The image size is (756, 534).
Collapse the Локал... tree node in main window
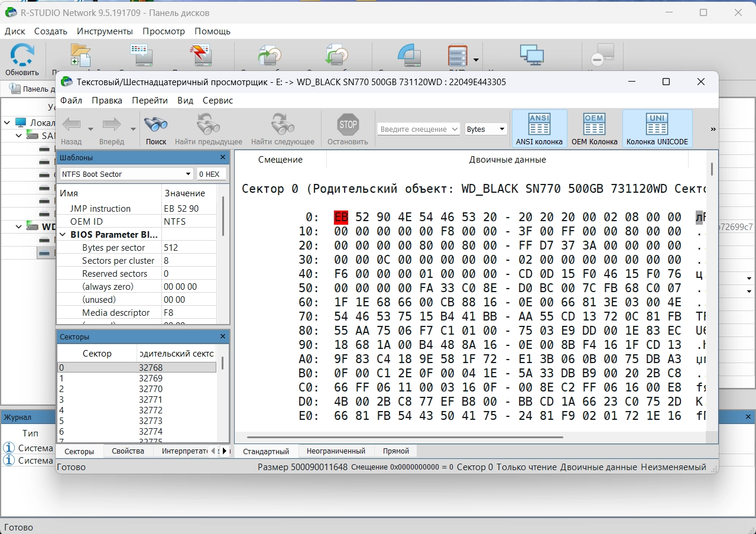[7, 123]
